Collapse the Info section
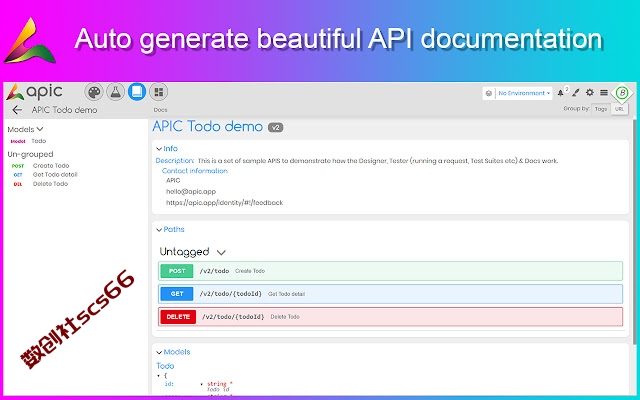The height and width of the screenshot is (400, 640). 159,149
